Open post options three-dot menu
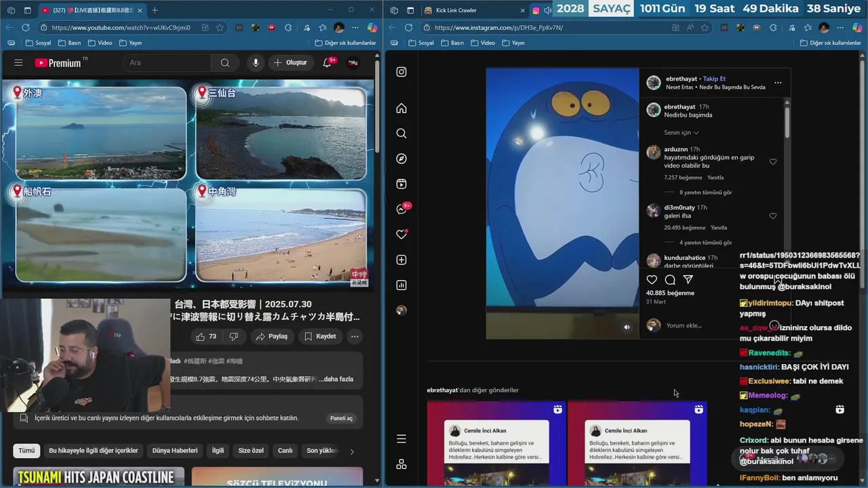Viewport: 868px width, 488px height. [x=778, y=83]
